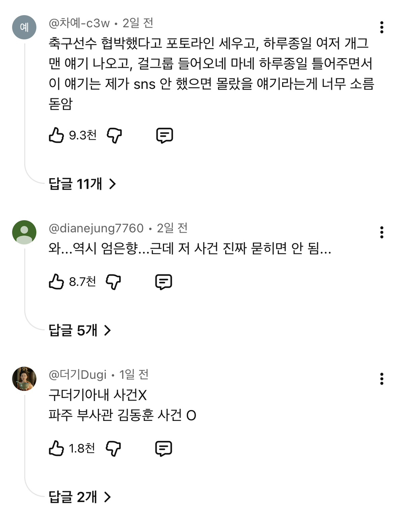Open more options for @더기Dugi comment
The height and width of the screenshot is (532, 399).
click(381, 379)
